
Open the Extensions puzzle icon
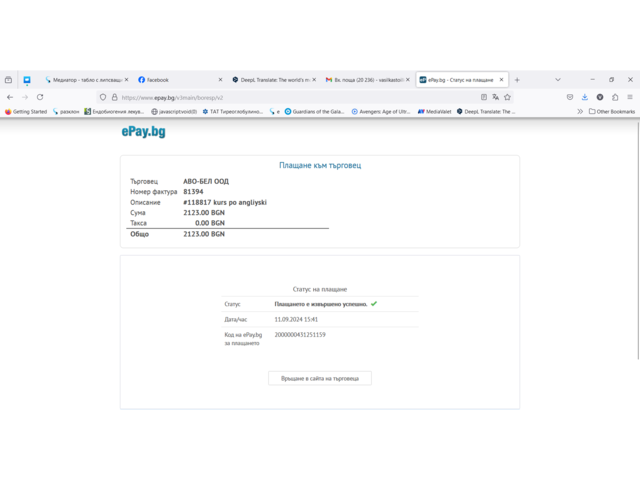pyautogui.click(x=614, y=97)
